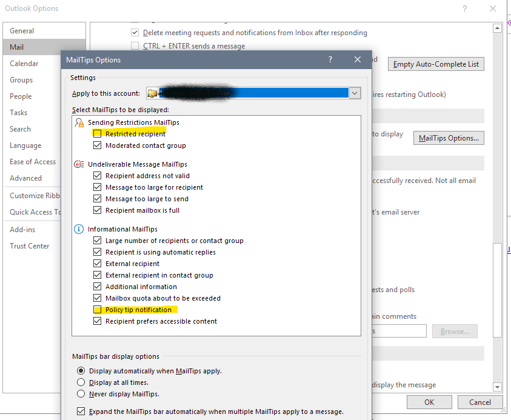Uncheck Recipient is using automatic replies

[x=97, y=252]
